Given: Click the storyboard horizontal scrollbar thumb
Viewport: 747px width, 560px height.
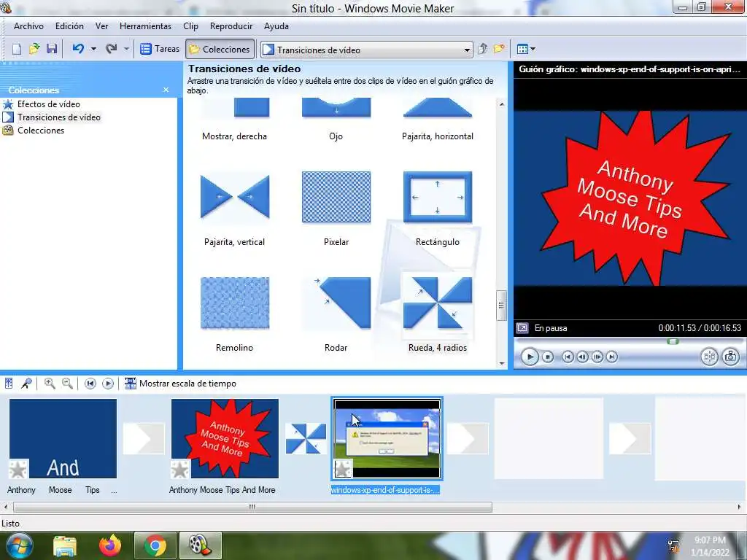Looking at the screenshot, I should click(x=252, y=507).
